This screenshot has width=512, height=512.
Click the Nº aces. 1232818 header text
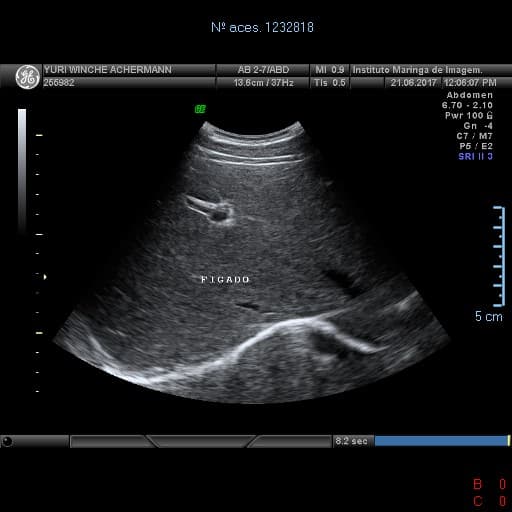click(262, 27)
